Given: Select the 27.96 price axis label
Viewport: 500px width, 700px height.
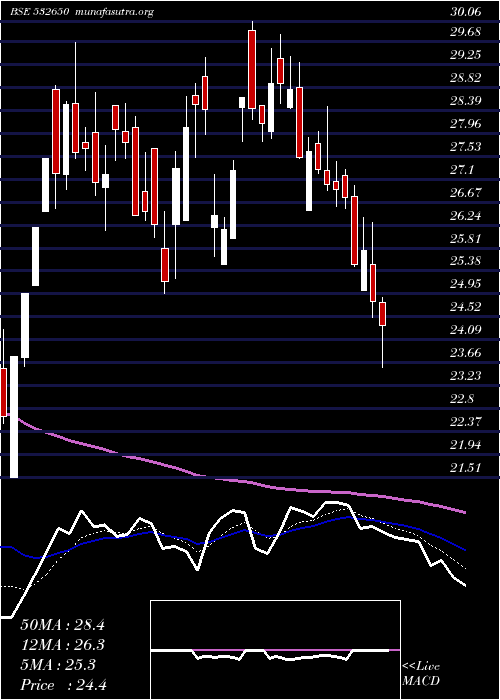Looking at the screenshot, I should (465, 124).
